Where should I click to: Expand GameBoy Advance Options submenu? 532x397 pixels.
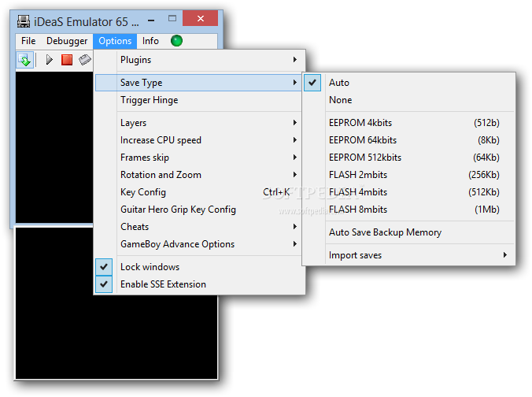[199, 244]
